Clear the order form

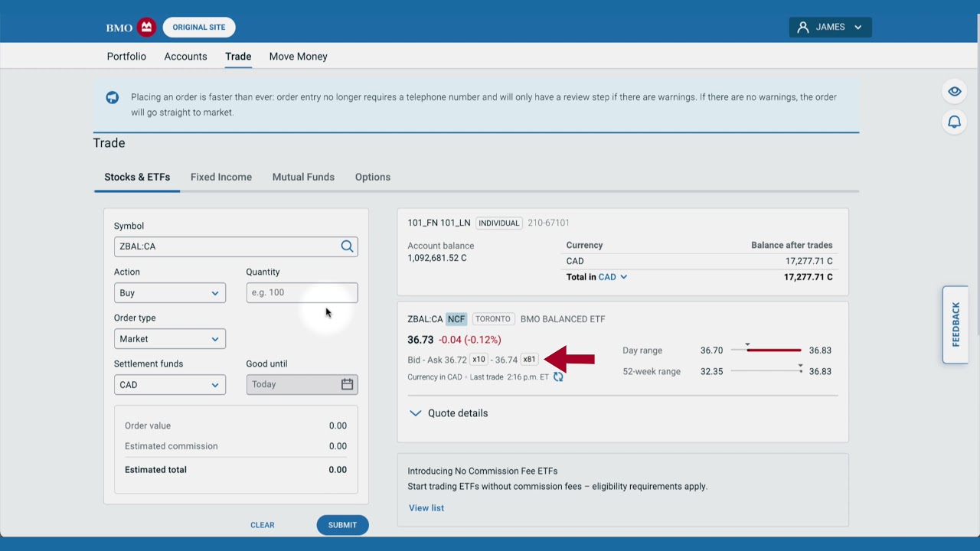(263, 525)
